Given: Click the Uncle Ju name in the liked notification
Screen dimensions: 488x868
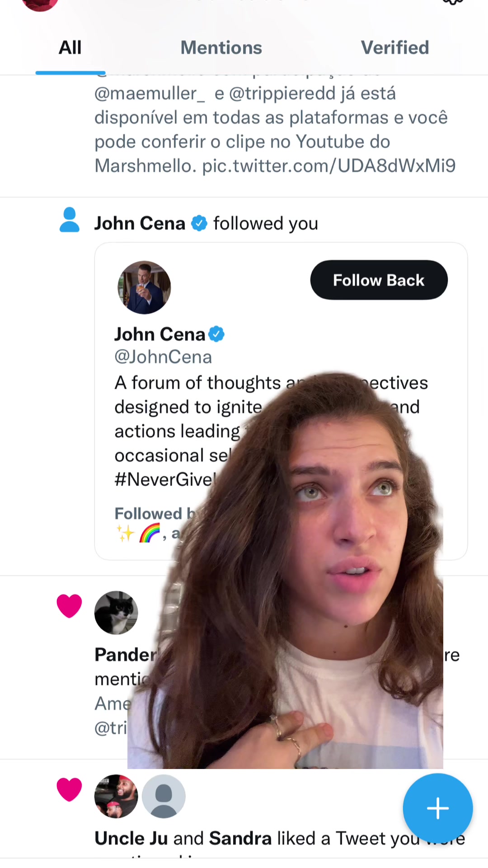Looking at the screenshot, I should [131, 839].
